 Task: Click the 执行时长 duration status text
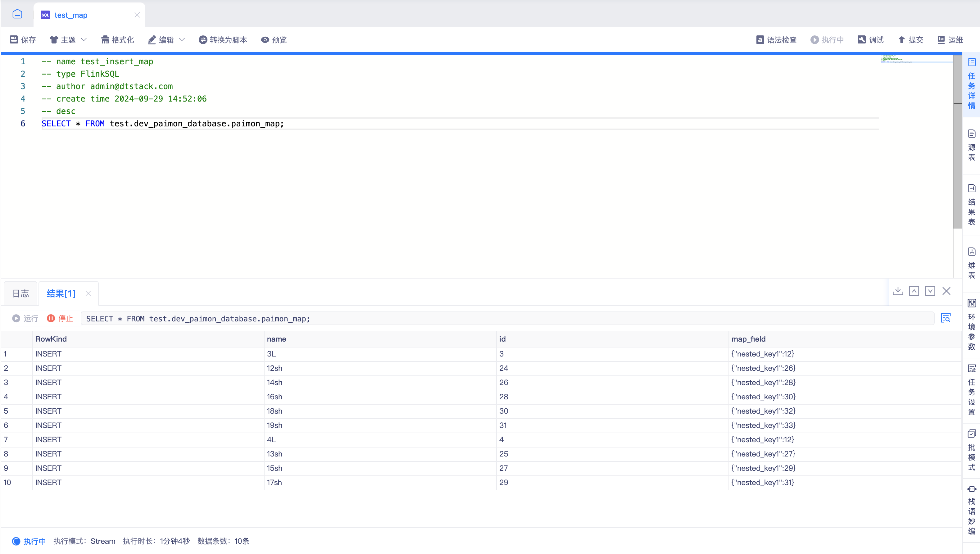tap(157, 541)
